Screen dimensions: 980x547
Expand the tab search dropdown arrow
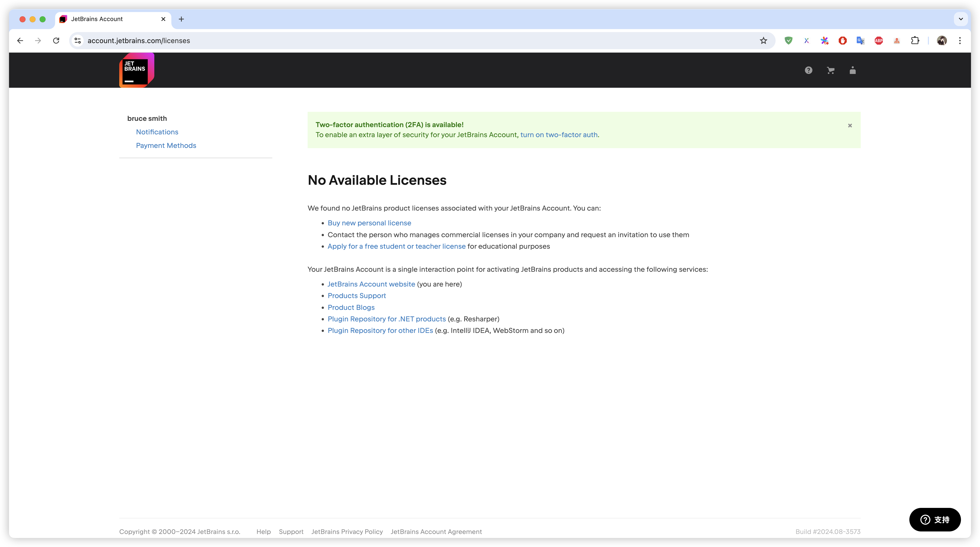(961, 19)
